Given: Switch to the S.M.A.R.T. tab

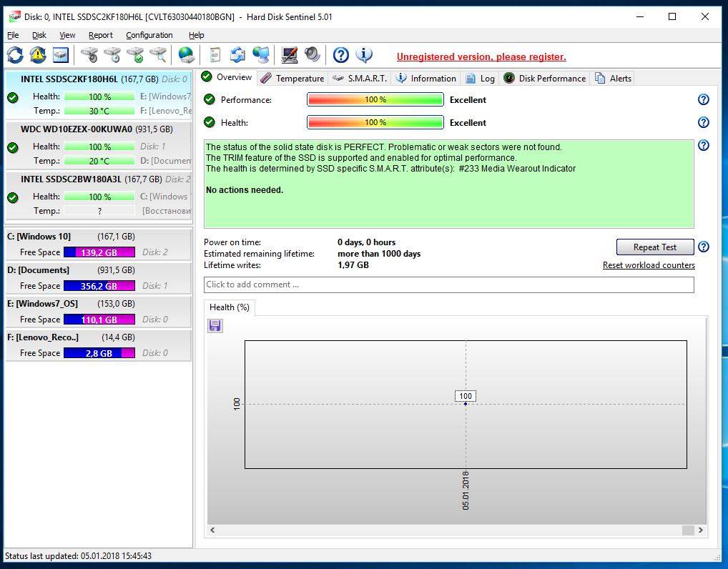Looking at the screenshot, I should click(x=360, y=79).
